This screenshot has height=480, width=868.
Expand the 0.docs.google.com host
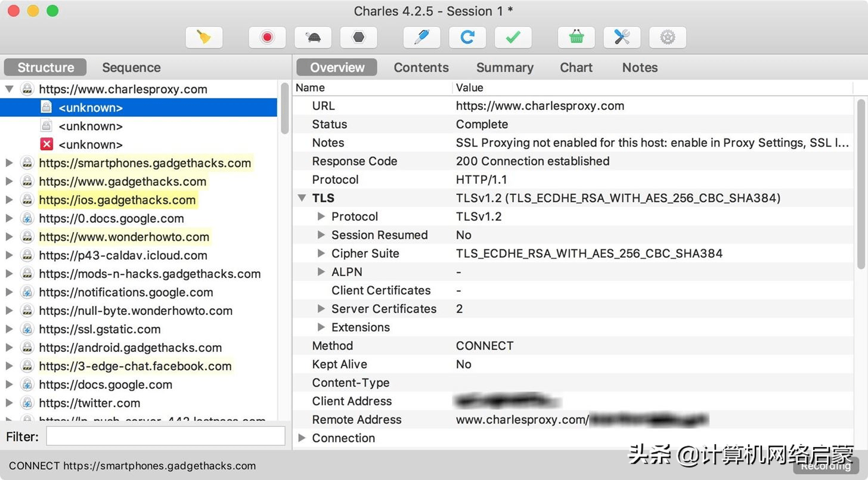pyautogui.click(x=9, y=218)
